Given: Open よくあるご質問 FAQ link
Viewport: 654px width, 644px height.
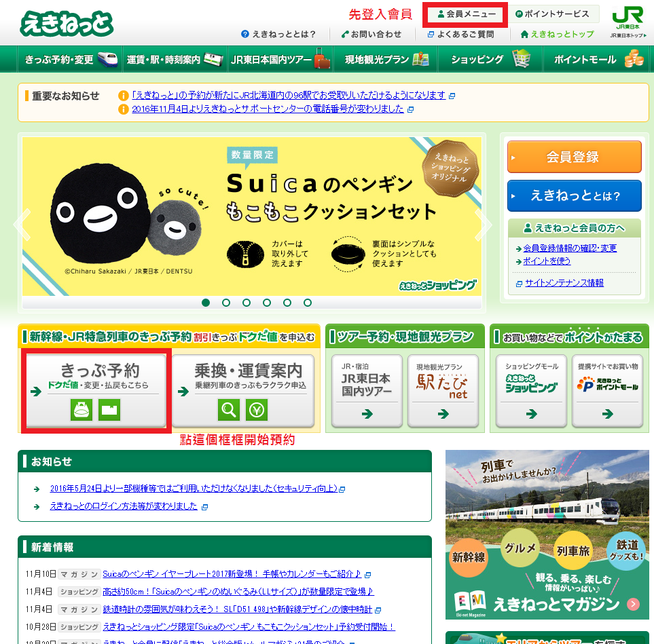Looking at the screenshot, I should pos(461,34).
